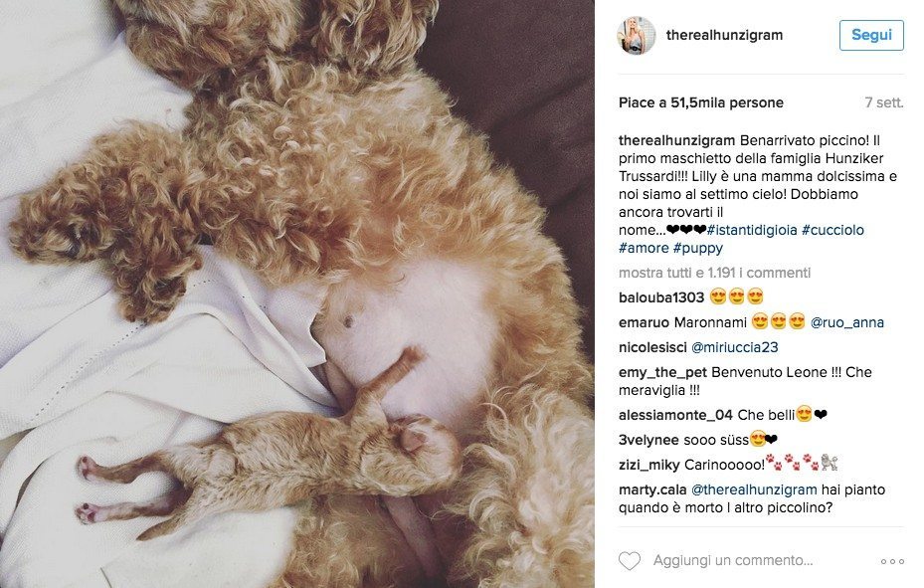Open balouba1303 commenter profile

tap(661, 297)
